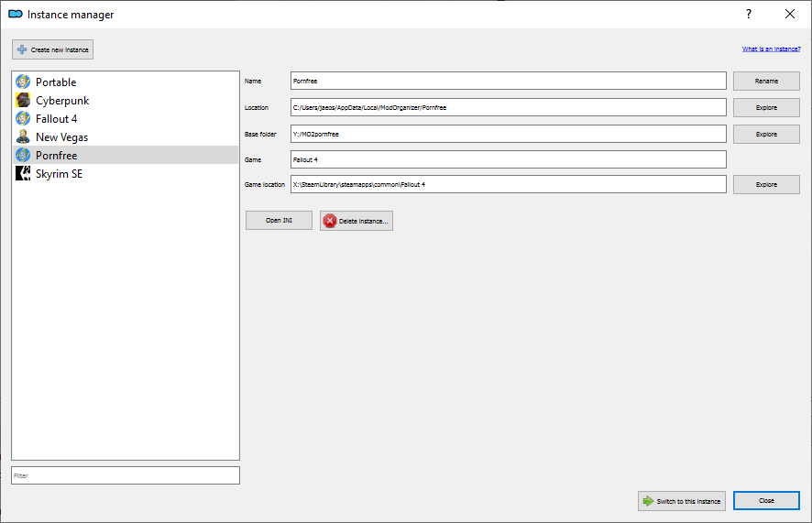Click the Cyberpunk instance icon
The width and height of the screenshot is (812, 523).
click(x=23, y=100)
